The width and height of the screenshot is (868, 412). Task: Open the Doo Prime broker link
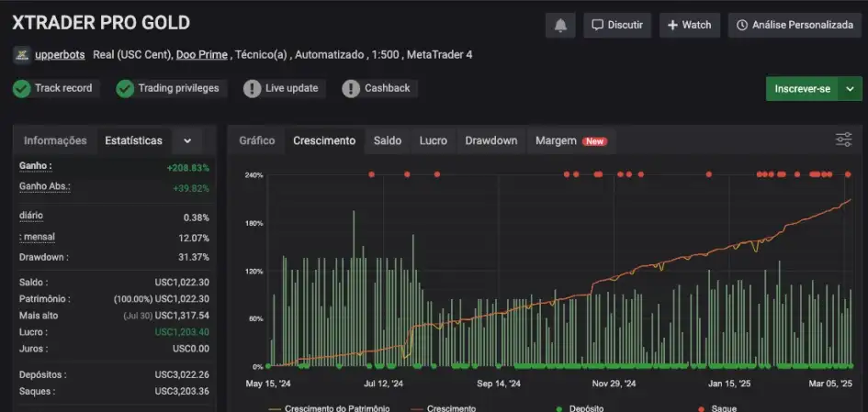[201, 55]
